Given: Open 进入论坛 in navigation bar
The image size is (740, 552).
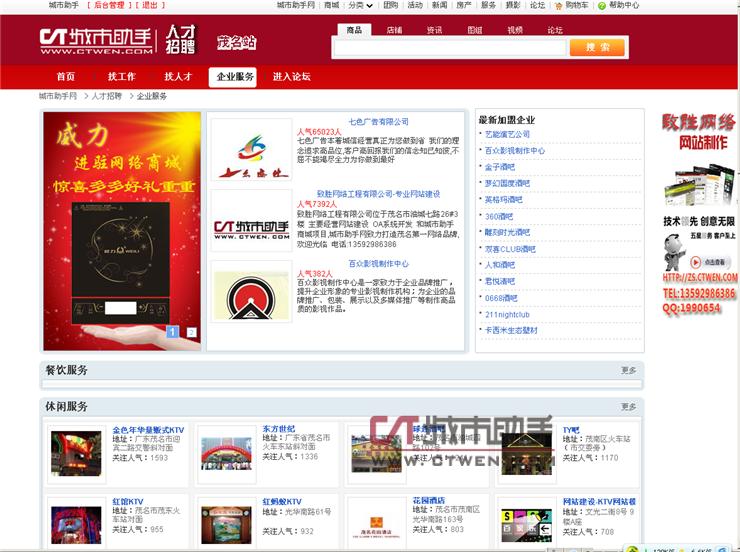Looking at the screenshot, I should 292,76.
